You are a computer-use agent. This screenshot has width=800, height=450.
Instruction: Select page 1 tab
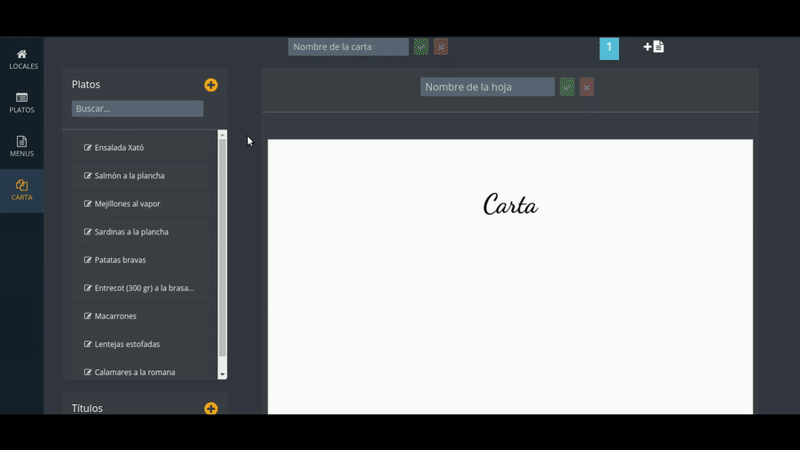pyautogui.click(x=609, y=48)
